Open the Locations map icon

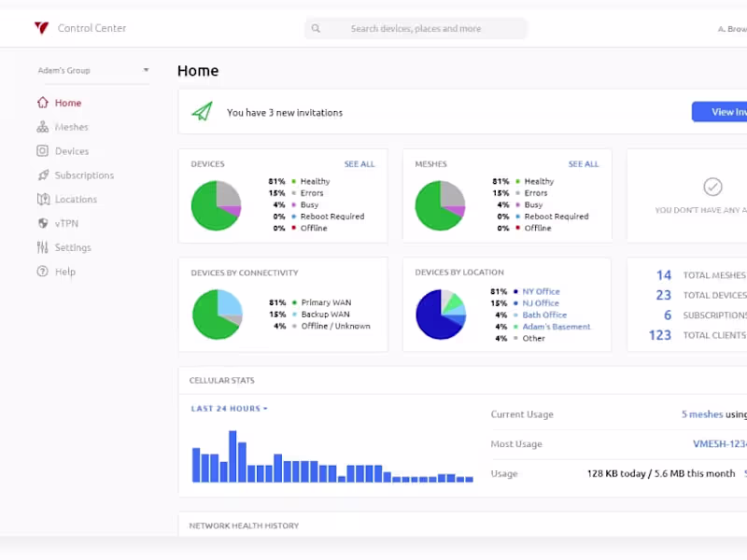point(43,199)
